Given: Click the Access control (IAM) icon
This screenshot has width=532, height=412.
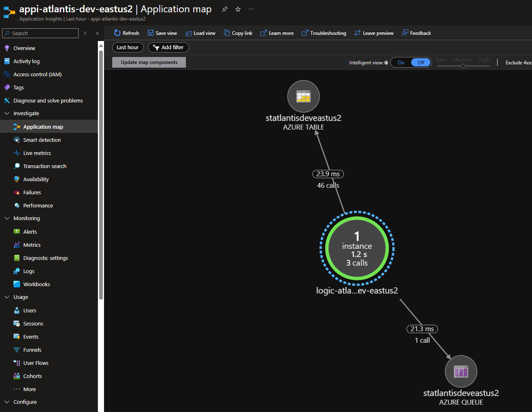Looking at the screenshot, I should pyautogui.click(x=7, y=74).
